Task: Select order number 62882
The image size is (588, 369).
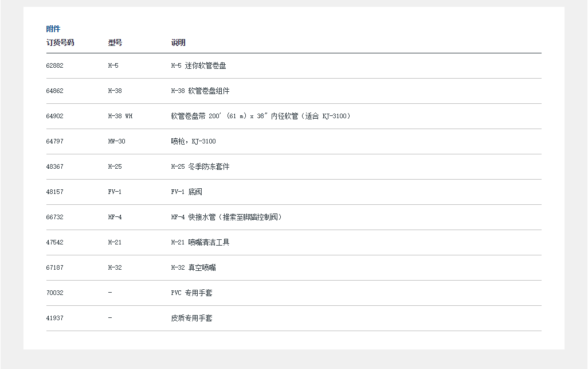Action: click(x=55, y=66)
